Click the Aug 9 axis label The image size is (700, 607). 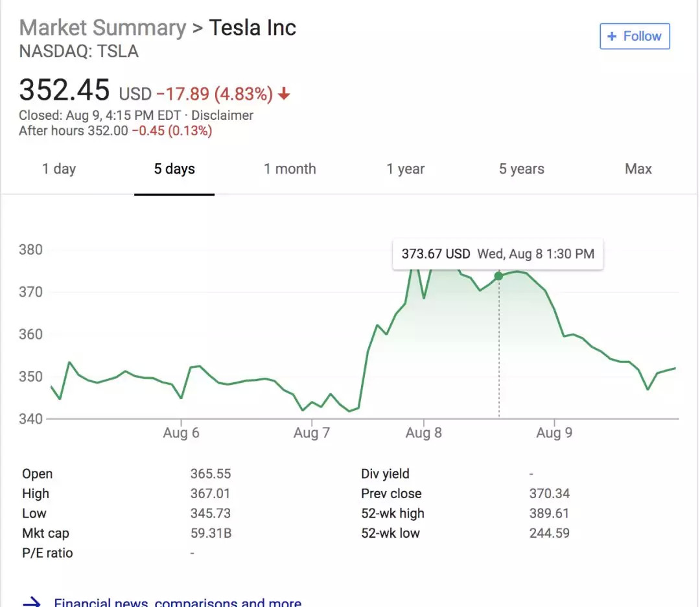554,433
